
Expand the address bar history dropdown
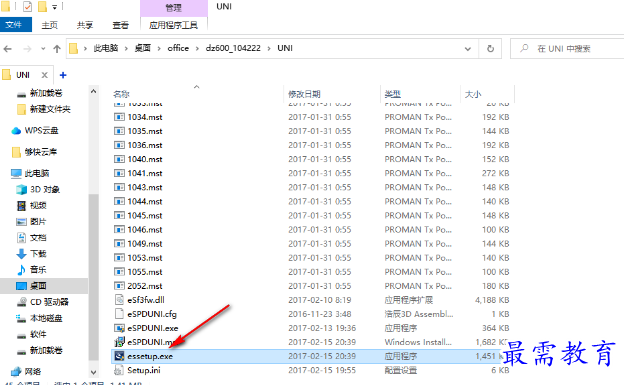click(x=468, y=49)
